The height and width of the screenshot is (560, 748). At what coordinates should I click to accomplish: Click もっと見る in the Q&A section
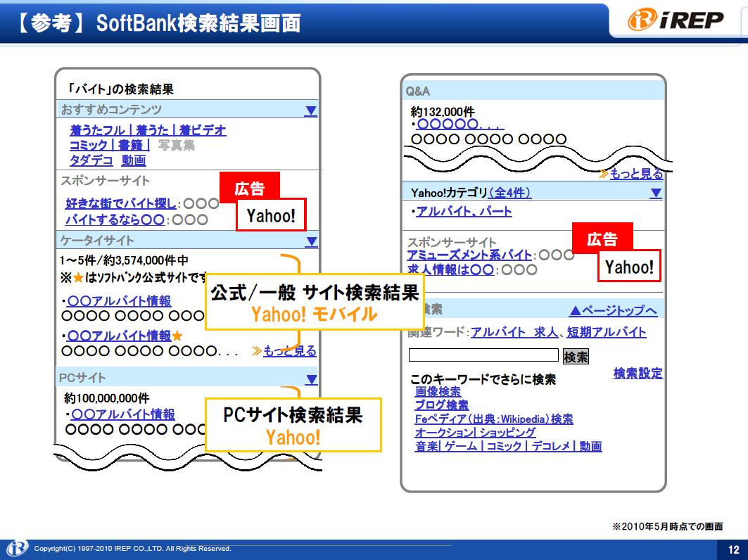(636, 174)
